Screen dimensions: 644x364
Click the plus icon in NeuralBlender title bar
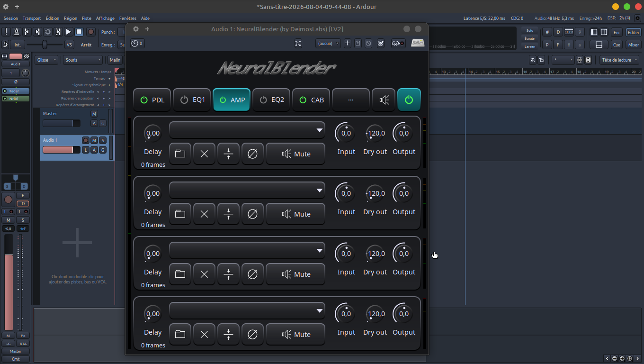[147, 29]
